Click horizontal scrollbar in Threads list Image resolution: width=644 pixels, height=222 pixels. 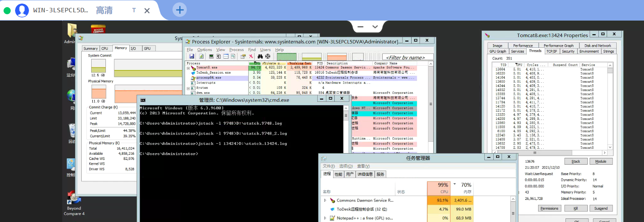coord(549,152)
